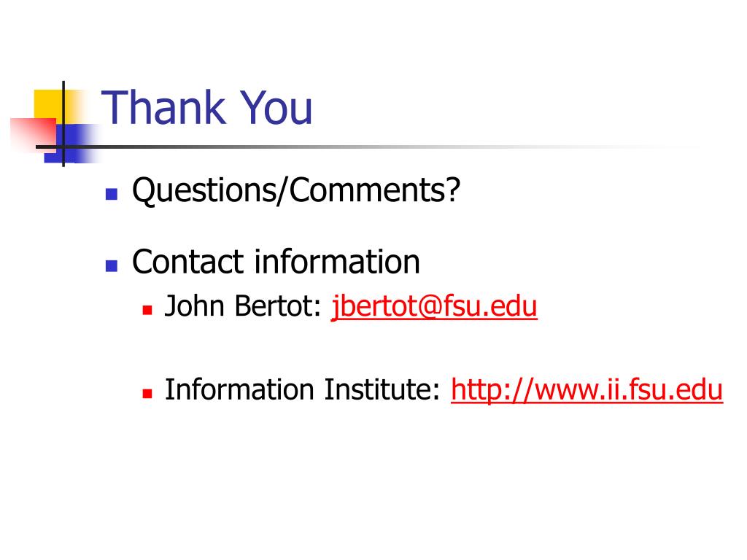This screenshot has height=560, width=747.
Task: Click the vertical black line in logo
Action: point(63,124)
